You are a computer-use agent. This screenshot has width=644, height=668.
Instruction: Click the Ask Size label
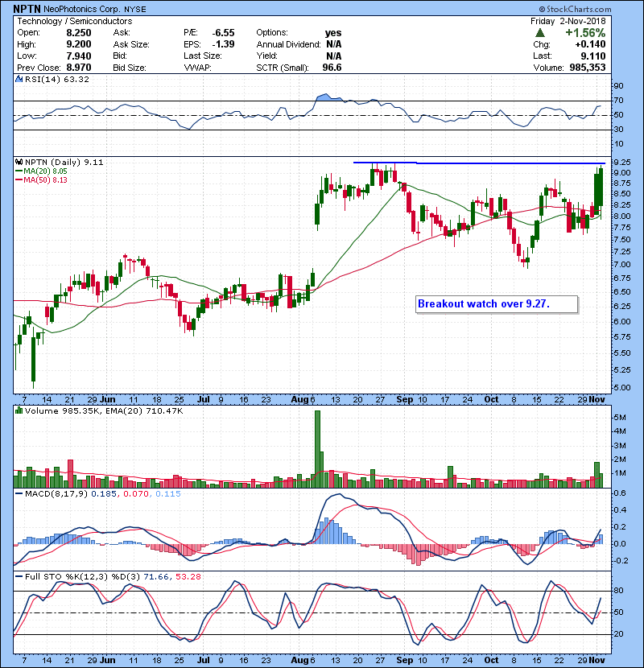131,44
